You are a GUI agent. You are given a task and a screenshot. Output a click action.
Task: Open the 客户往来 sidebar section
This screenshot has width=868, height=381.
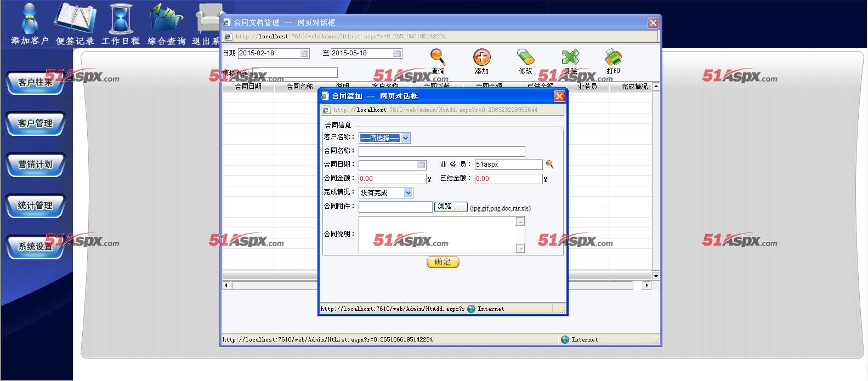36,83
